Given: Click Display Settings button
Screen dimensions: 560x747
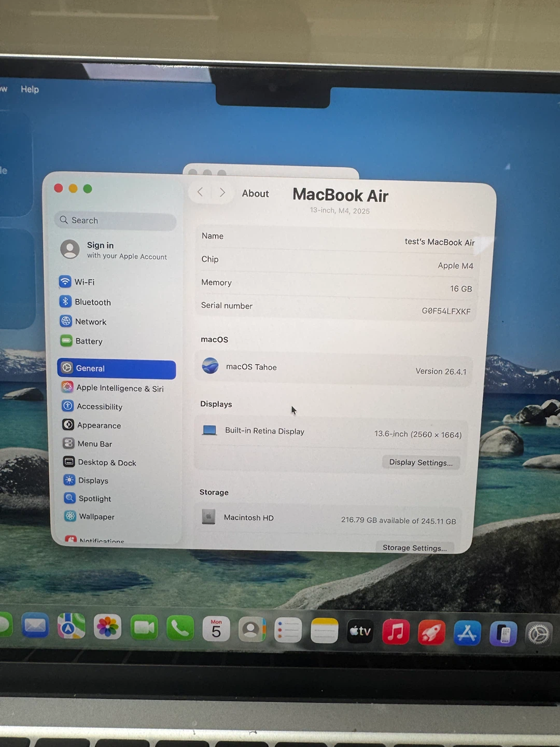Looking at the screenshot, I should pyautogui.click(x=421, y=462).
